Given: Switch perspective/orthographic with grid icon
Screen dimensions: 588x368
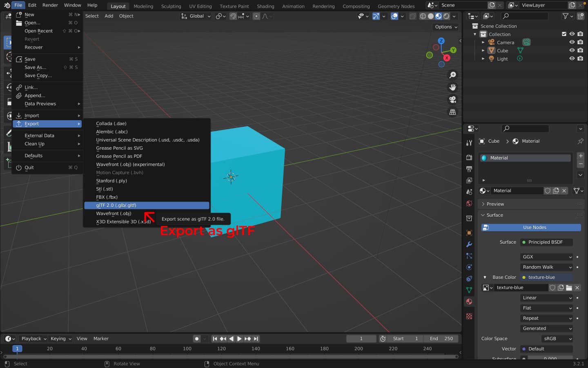Looking at the screenshot, I should [452, 112].
